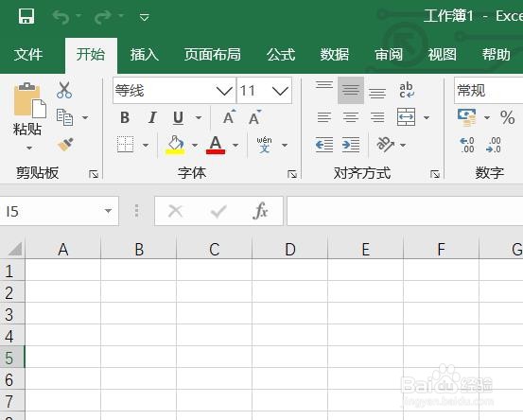Image resolution: width=523 pixels, height=420 pixels.
Task: Toggle bold formatting
Action: [125, 117]
